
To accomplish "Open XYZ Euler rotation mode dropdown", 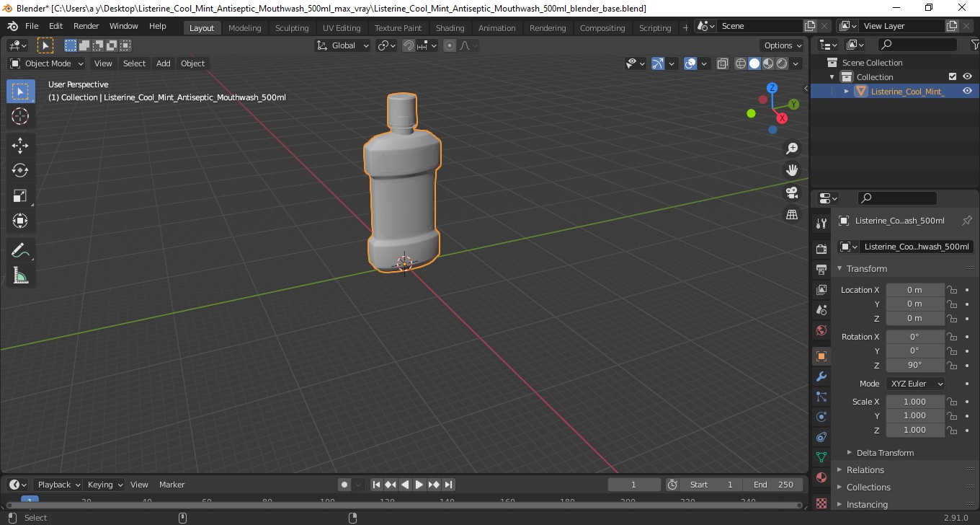I will (915, 384).
